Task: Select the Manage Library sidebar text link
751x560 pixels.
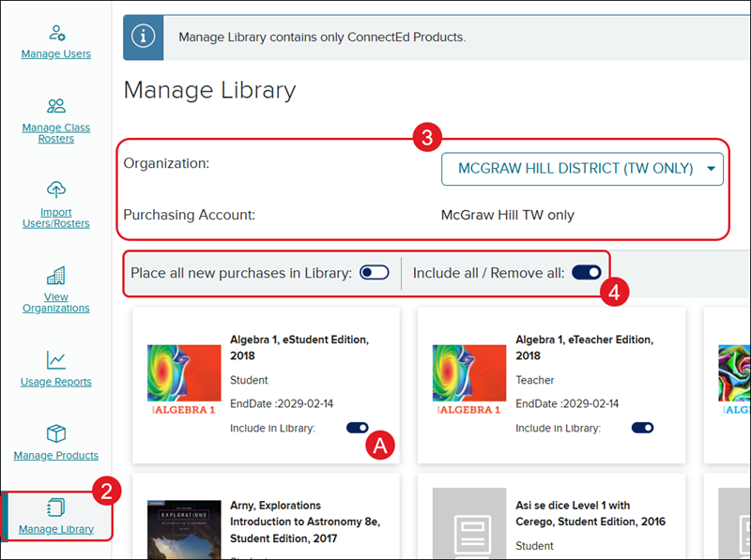Action: tap(56, 529)
